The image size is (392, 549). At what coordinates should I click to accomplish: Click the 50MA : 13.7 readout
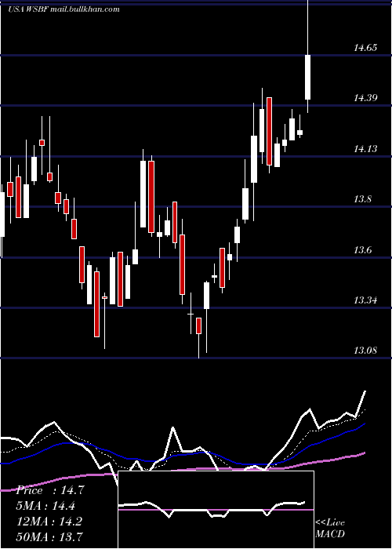[x=50, y=536]
